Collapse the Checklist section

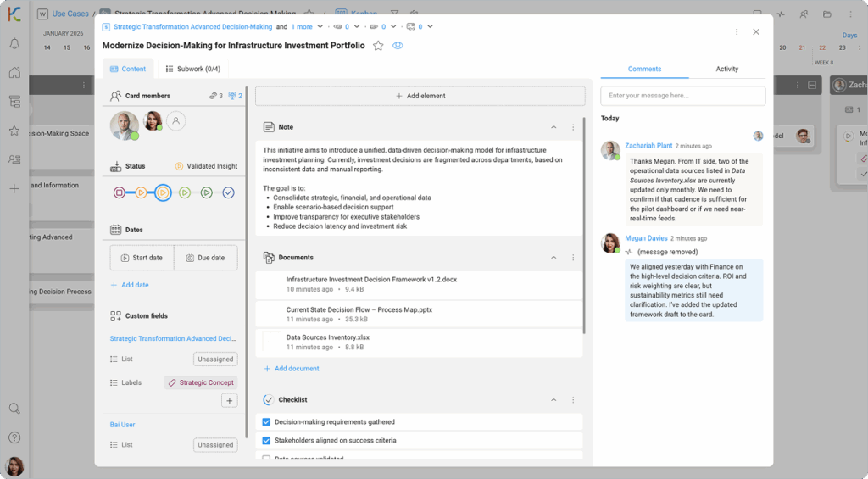pyautogui.click(x=554, y=400)
